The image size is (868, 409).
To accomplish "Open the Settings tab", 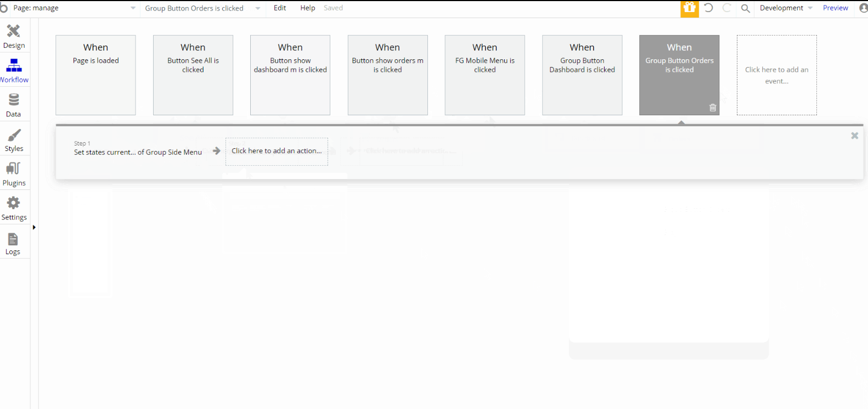I will tap(14, 209).
